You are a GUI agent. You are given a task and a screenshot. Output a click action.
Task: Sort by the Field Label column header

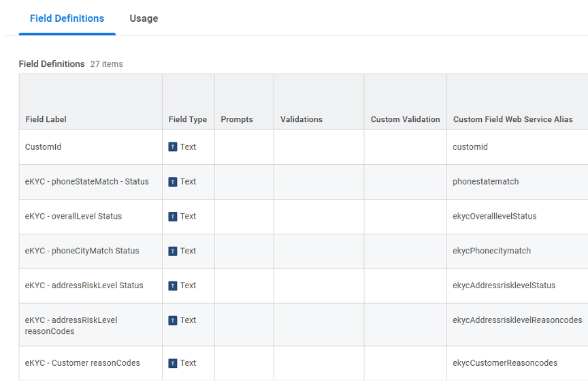(x=46, y=119)
